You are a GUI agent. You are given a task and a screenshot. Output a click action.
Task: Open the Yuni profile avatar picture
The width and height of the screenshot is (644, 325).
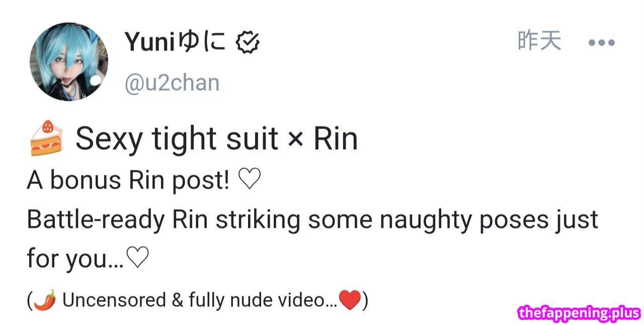click(x=69, y=61)
